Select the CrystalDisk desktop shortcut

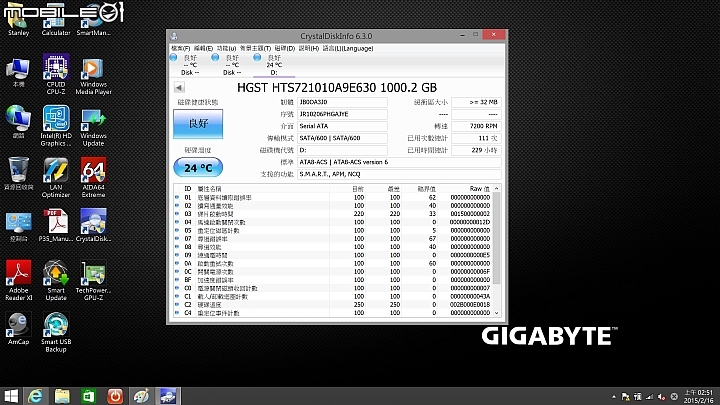click(x=93, y=225)
